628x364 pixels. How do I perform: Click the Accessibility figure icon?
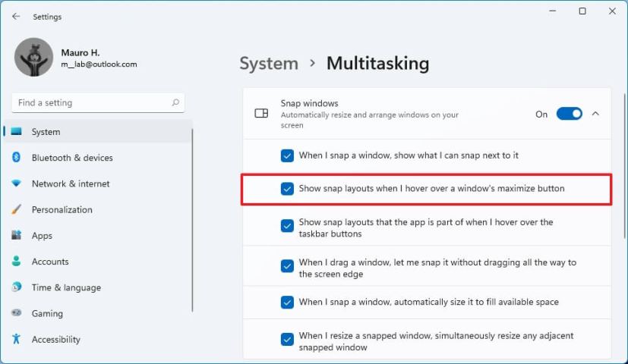[16, 340]
